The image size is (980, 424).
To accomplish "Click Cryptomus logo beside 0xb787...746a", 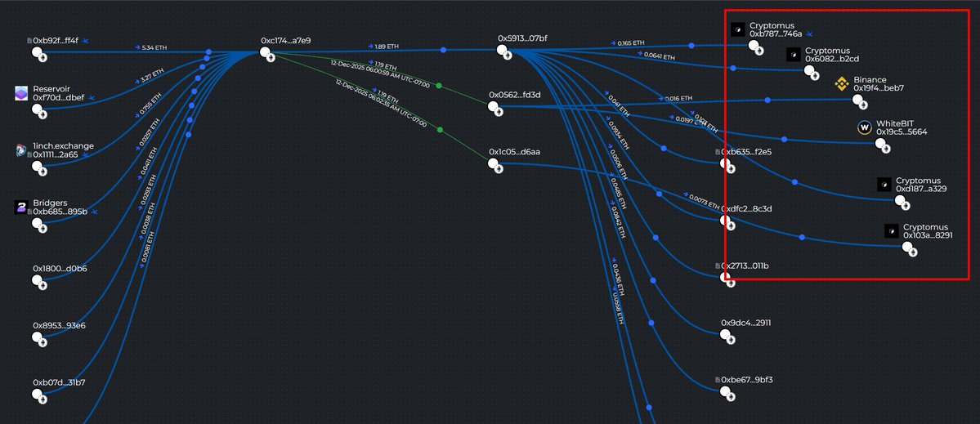I will (x=738, y=29).
